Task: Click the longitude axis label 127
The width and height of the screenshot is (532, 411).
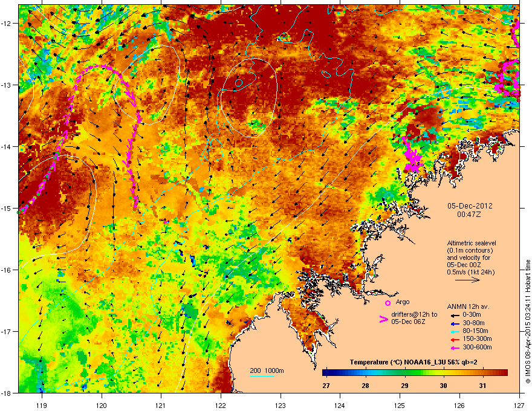Action: coord(519,405)
